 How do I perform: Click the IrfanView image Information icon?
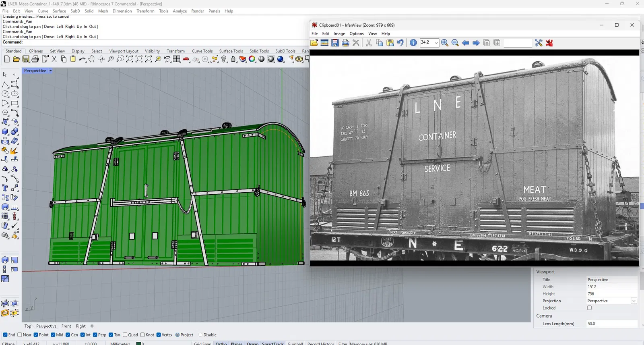coord(413,43)
